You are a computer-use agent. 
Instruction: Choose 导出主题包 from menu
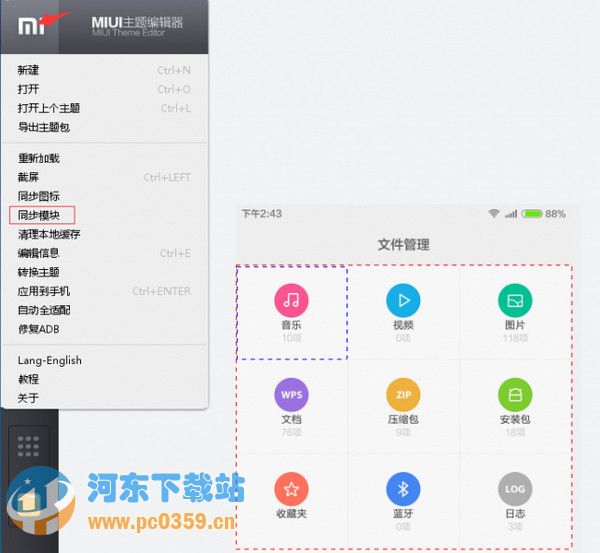click(104, 127)
